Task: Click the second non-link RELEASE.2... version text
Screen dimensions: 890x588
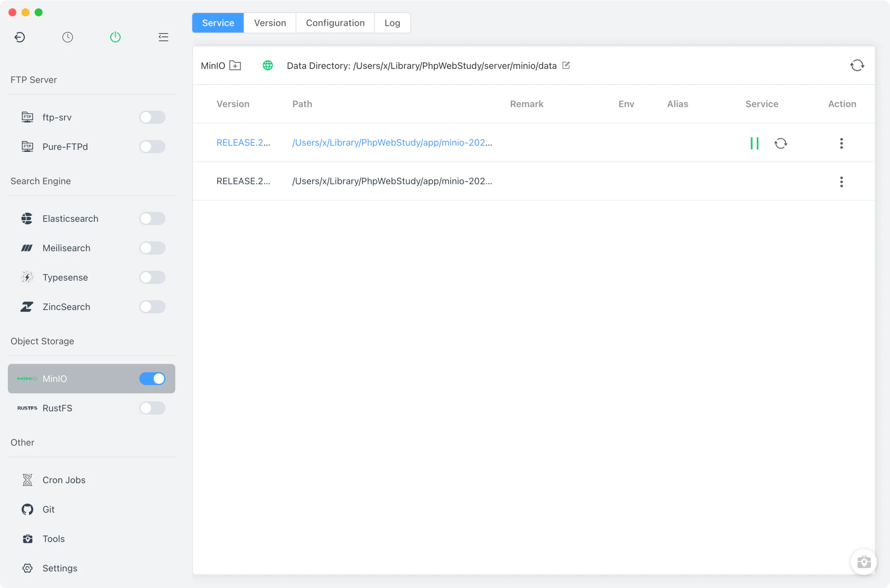Action: (x=243, y=181)
